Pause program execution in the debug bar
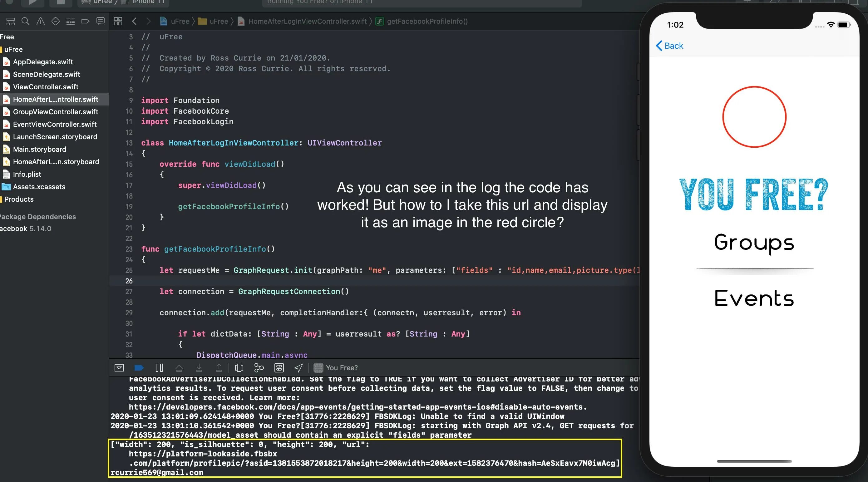The image size is (868, 482). [159, 368]
